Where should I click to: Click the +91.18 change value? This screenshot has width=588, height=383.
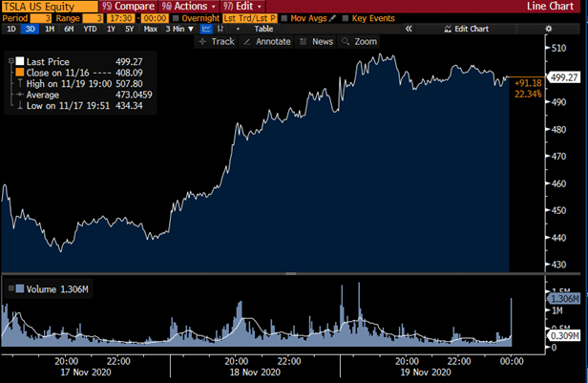coord(528,83)
